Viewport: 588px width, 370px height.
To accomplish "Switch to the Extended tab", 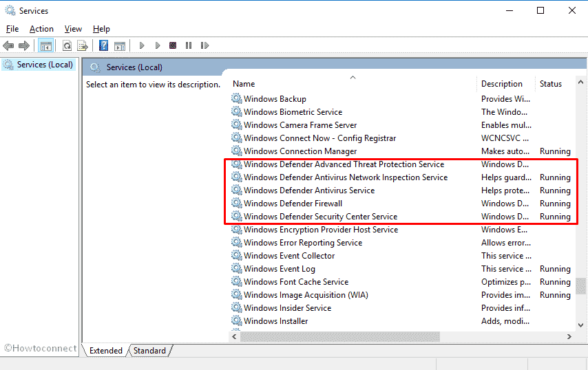I will (x=106, y=351).
